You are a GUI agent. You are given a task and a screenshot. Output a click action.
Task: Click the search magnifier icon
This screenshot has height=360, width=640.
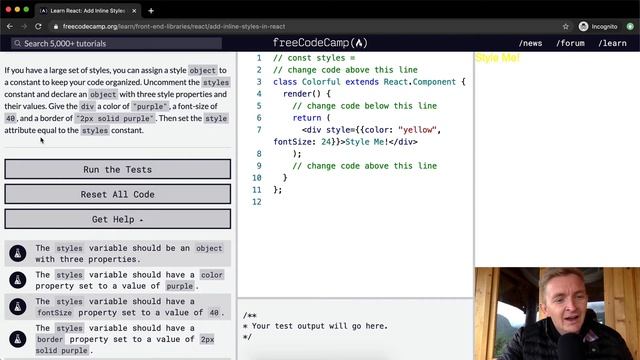[x=17, y=43]
